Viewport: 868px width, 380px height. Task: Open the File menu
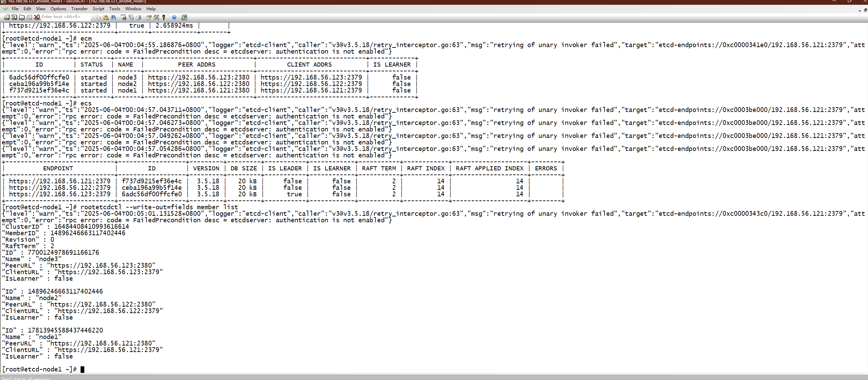[15, 9]
